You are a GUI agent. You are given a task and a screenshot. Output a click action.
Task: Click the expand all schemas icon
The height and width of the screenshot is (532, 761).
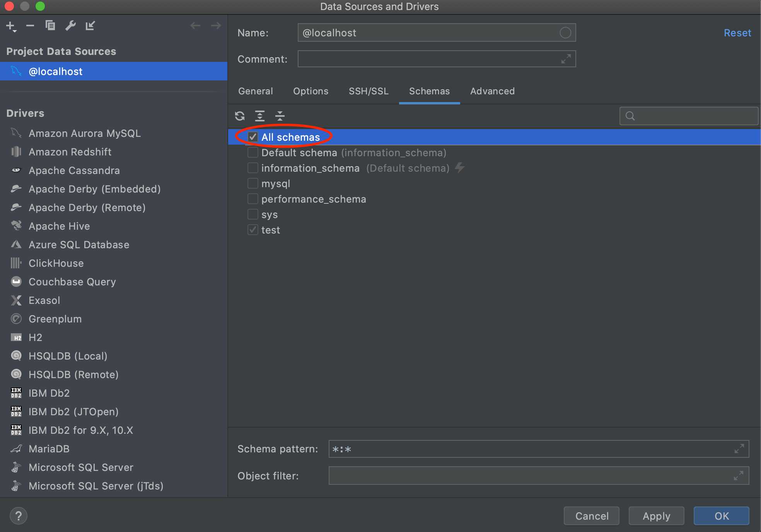click(x=260, y=116)
